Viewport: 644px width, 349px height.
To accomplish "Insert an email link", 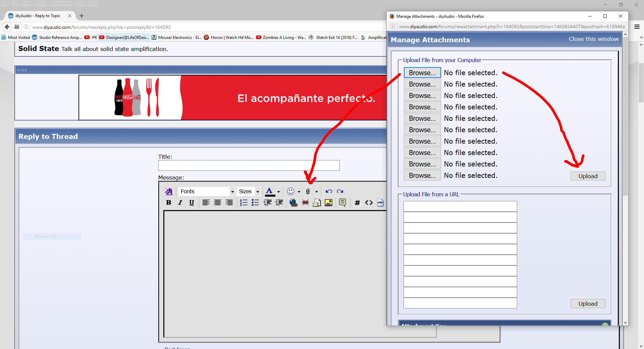I will pos(317,203).
